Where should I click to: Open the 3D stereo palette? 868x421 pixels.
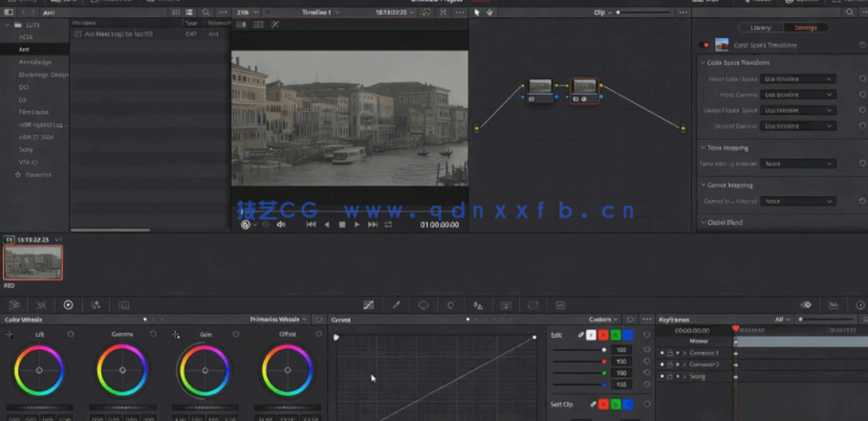coord(560,304)
